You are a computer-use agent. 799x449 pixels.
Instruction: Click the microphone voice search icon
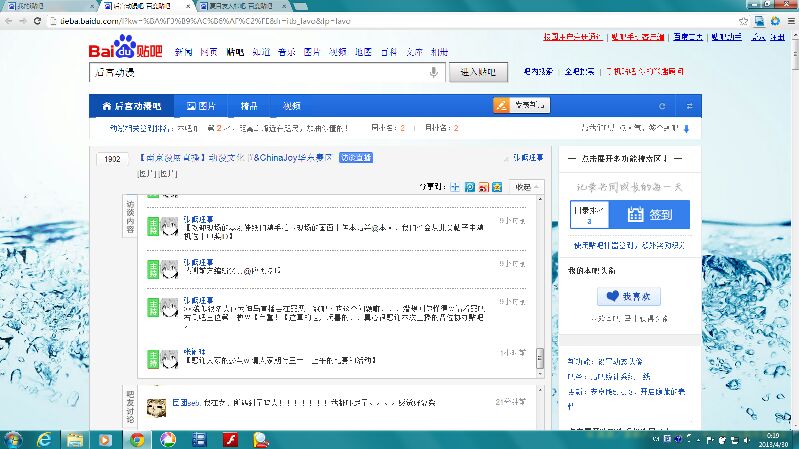click(x=434, y=72)
